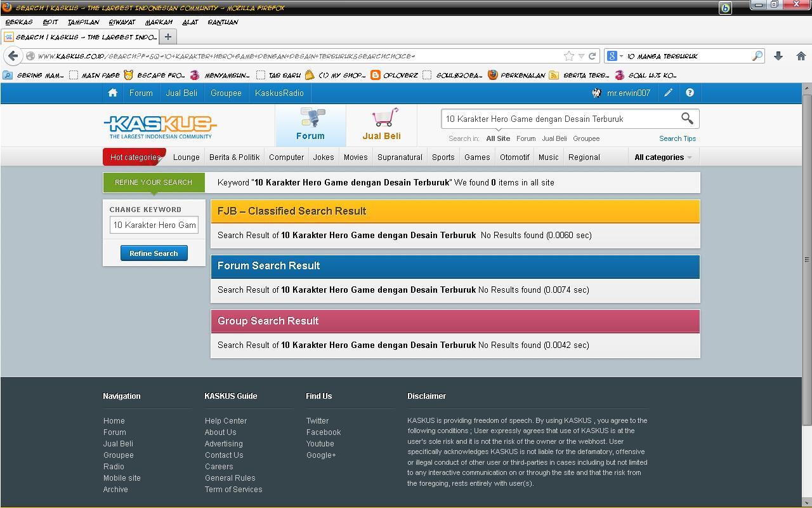Go to the Firefox home page icon
Image resolution: width=812 pixels, height=508 pixels.
[x=801, y=56]
